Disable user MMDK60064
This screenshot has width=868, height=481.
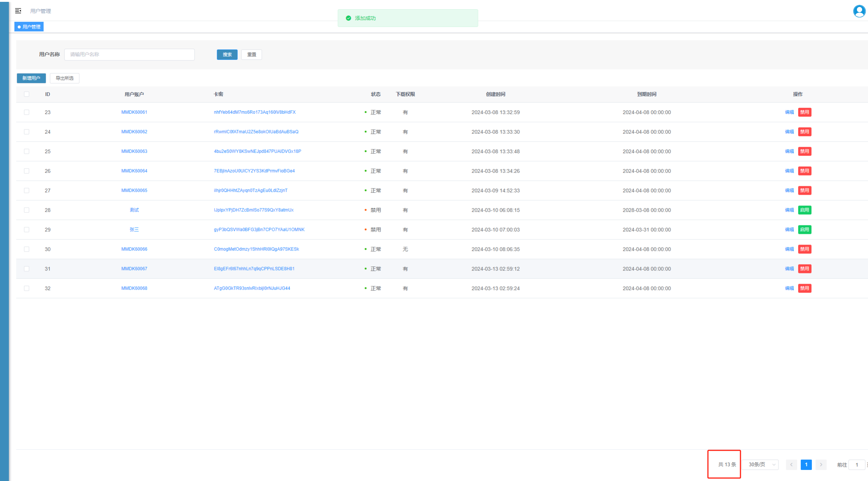(x=804, y=171)
